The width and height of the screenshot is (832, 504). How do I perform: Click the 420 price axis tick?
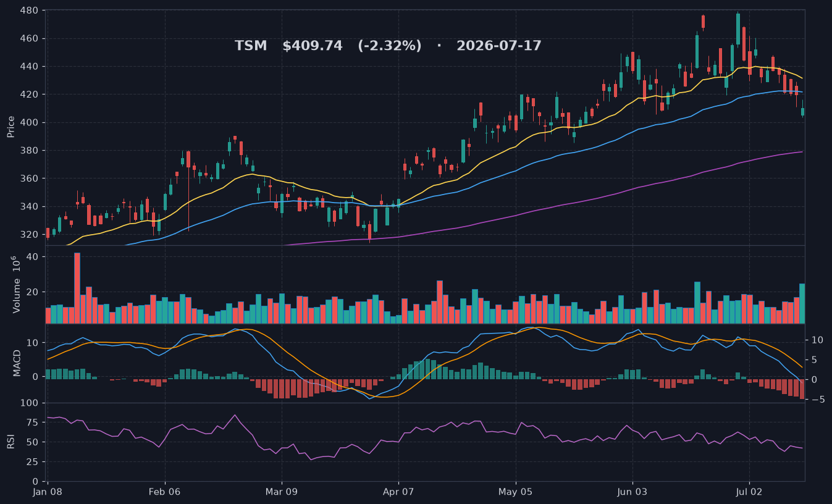coord(29,94)
